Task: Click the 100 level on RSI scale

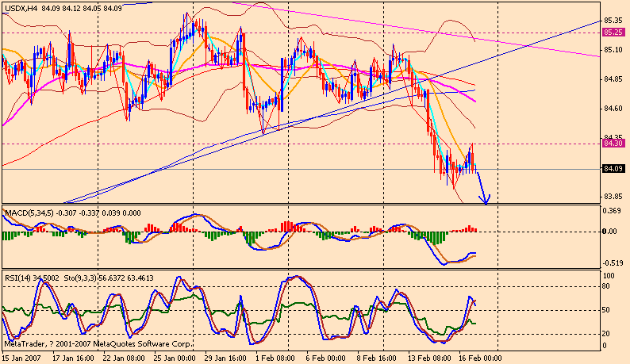Action: [x=609, y=276]
